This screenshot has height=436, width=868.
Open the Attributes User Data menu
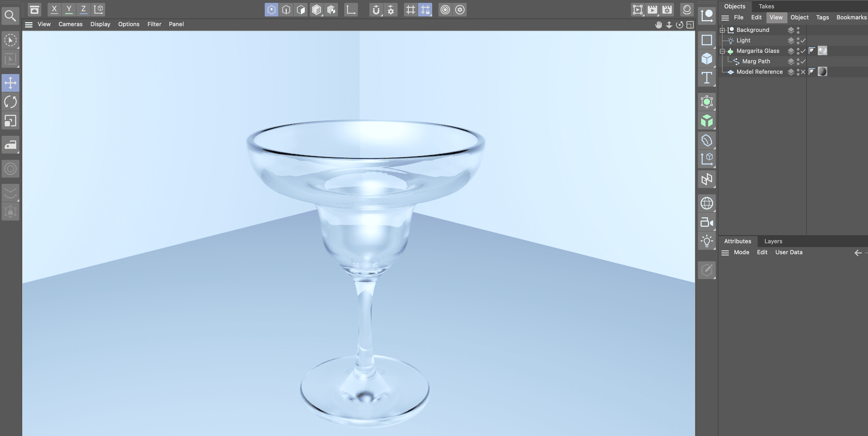pyautogui.click(x=788, y=252)
